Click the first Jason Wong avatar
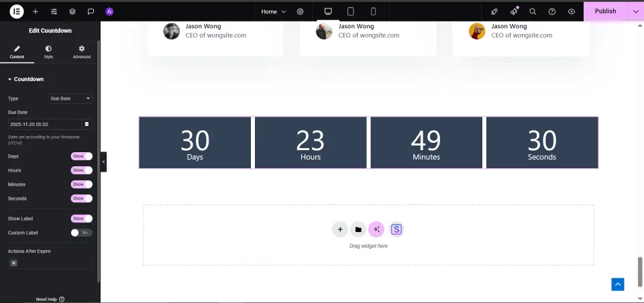The width and height of the screenshot is (644, 303). click(171, 32)
